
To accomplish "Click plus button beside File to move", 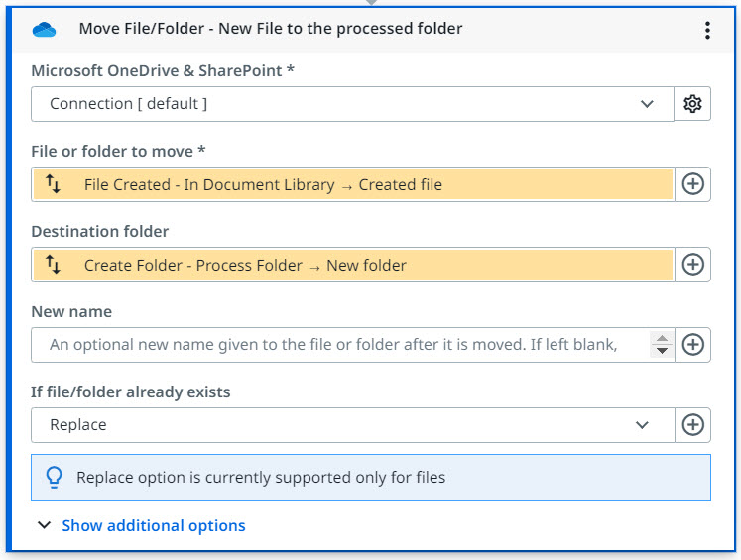I will [692, 184].
